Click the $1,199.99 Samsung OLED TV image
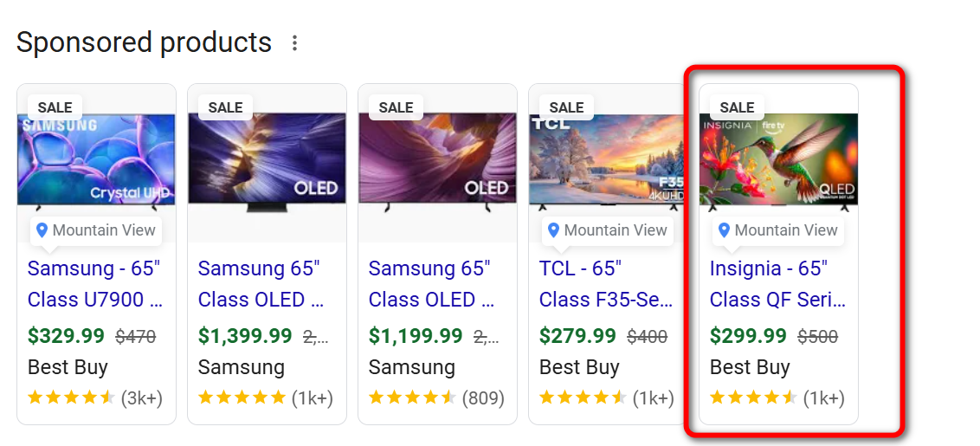980x446 pixels. click(x=437, y=162)
